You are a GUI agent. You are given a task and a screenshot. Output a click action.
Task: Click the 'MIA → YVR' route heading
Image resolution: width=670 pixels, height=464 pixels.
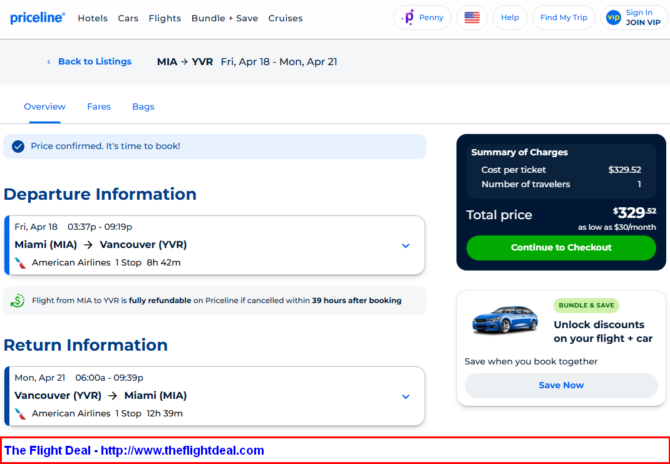(185, 62)
